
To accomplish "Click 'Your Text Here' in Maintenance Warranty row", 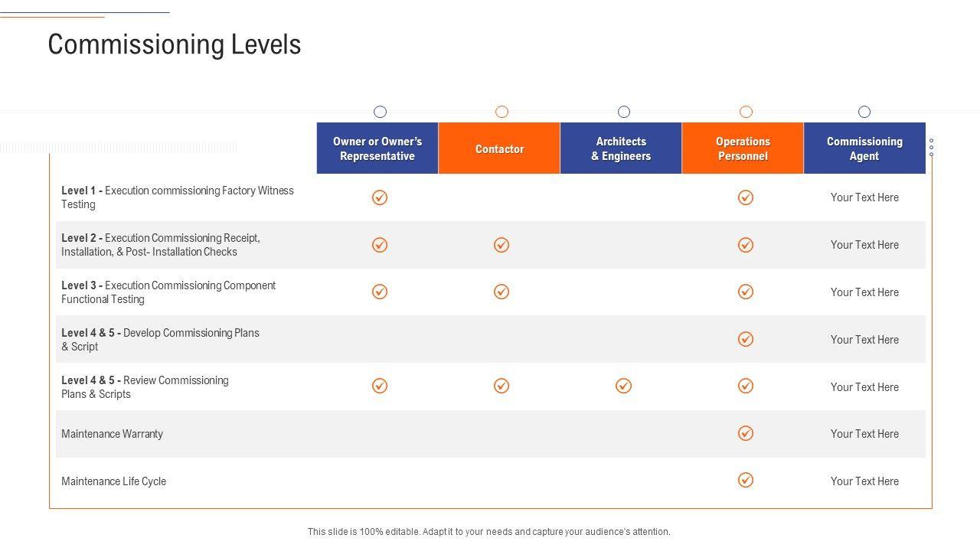I will tap(864, 434).
